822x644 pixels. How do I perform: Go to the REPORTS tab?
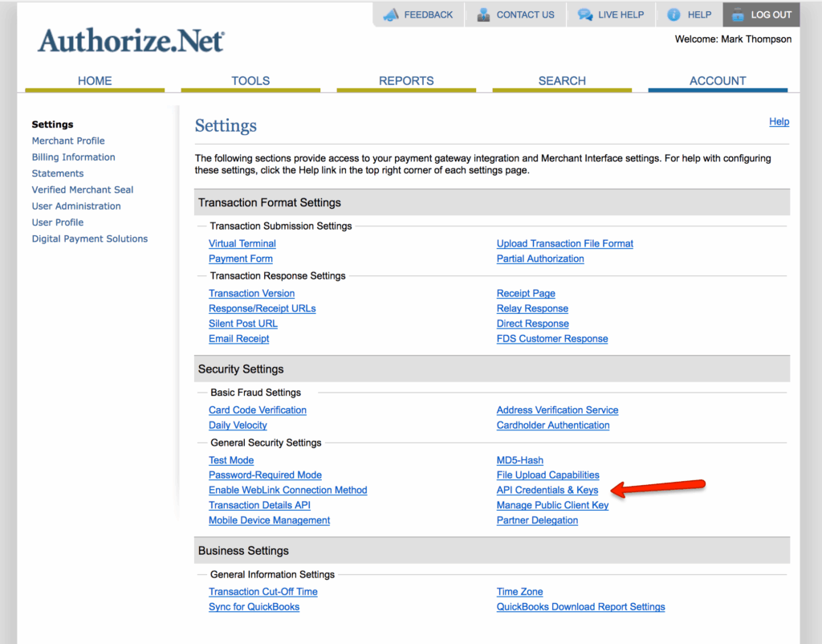406,80
